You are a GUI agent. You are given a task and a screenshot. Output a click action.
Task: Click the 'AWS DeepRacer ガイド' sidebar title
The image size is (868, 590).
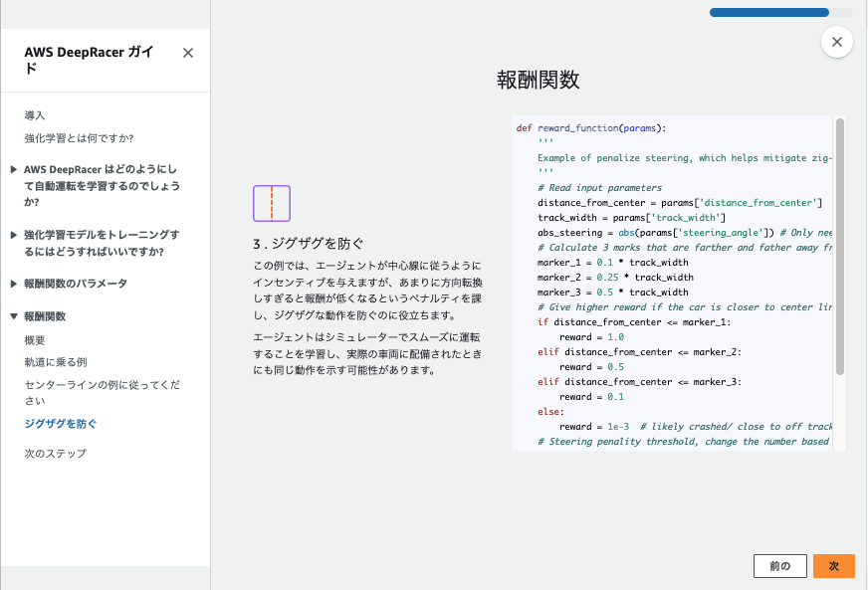tap(89, 60)
